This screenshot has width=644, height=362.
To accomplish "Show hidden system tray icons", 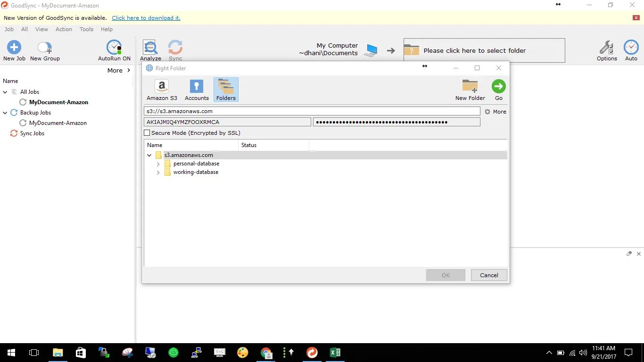I will (x=549, y=353).
